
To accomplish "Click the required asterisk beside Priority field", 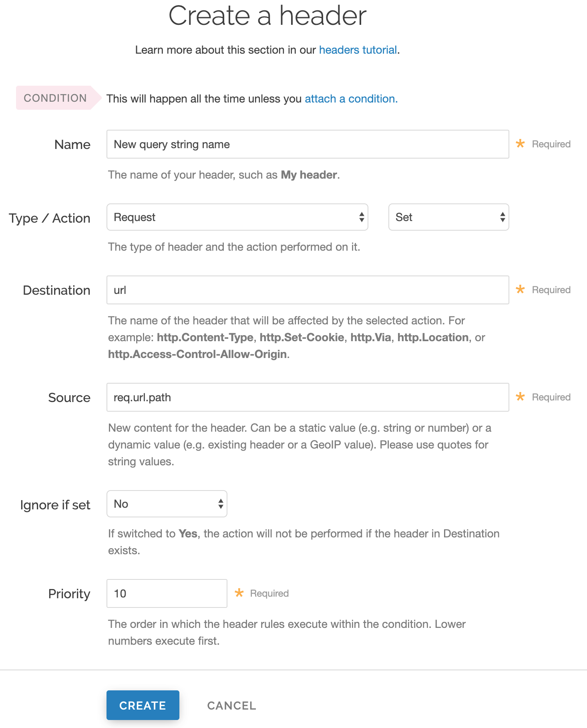I will [239, 593].
